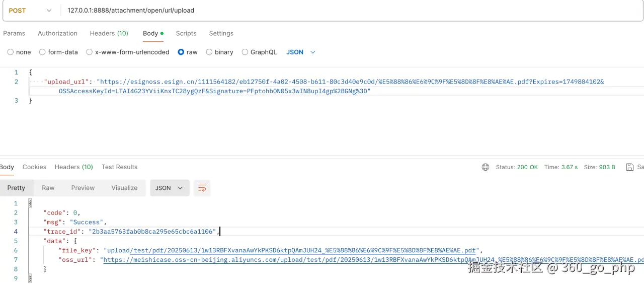Screen dimensions: 644x284
Task: Open the Authorization tab
Action: tap(57, 33)
